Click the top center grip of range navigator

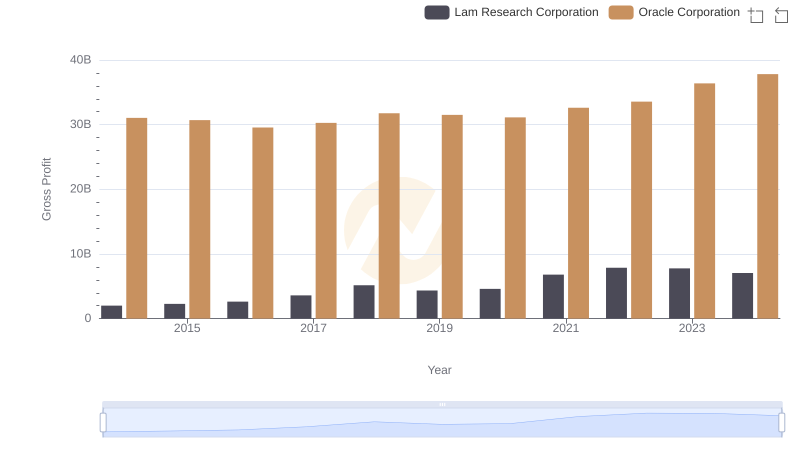tap(442, 405)
